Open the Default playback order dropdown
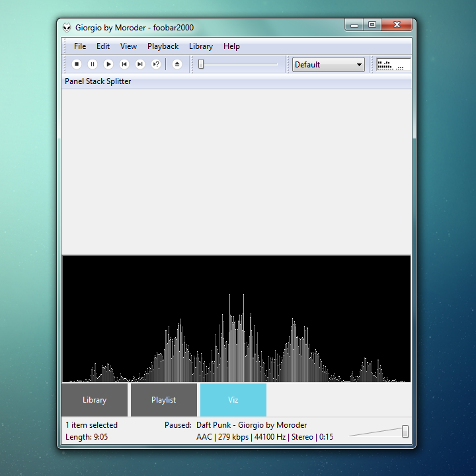 point(328,65)
